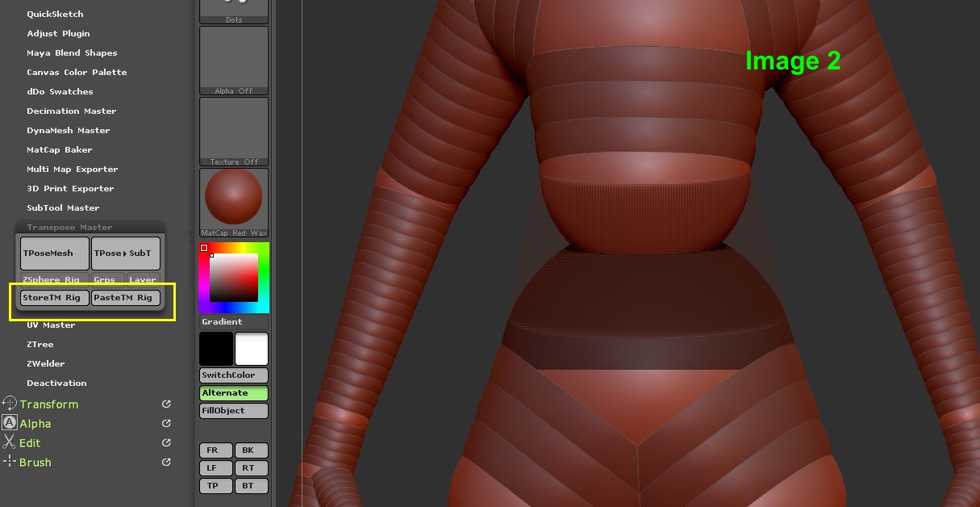The height and width of the screenshot is (507, 980).
Task: Click the FillObject button
Action: pyautogui.click(x=234, y=410)
